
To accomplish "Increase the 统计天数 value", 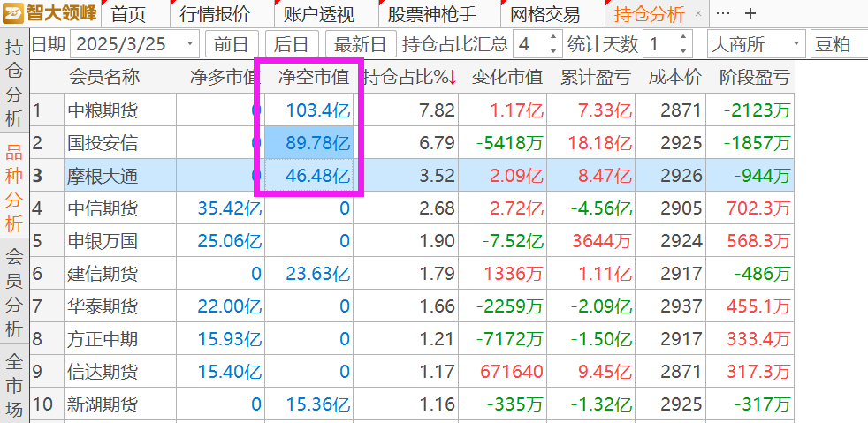I will 683,37.
